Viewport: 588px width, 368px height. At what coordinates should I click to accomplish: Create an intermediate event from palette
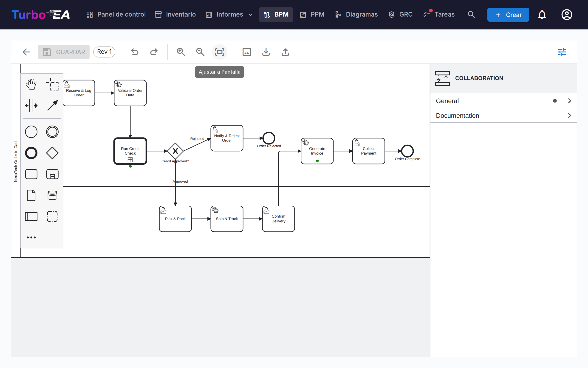pyautogui.click(x=52, y=132)
